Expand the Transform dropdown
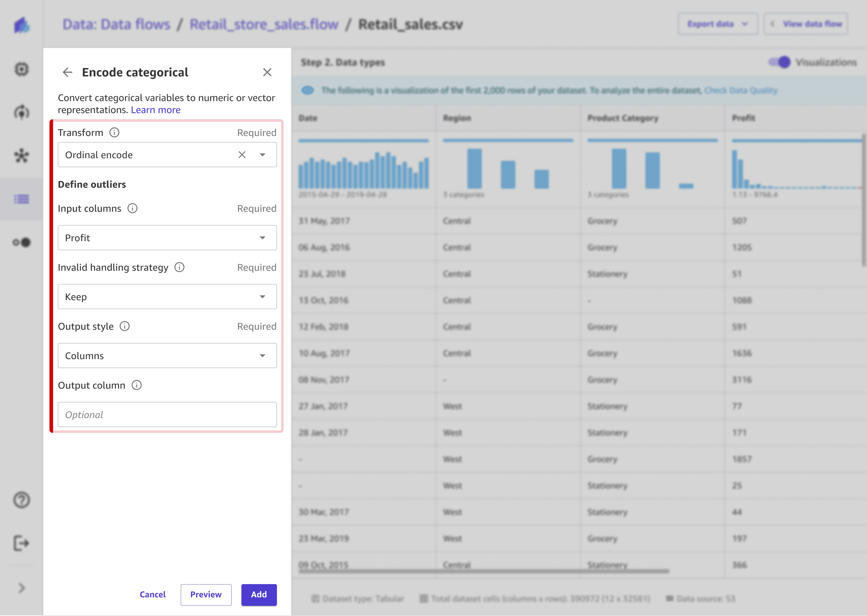 click(x=262, y=155)
